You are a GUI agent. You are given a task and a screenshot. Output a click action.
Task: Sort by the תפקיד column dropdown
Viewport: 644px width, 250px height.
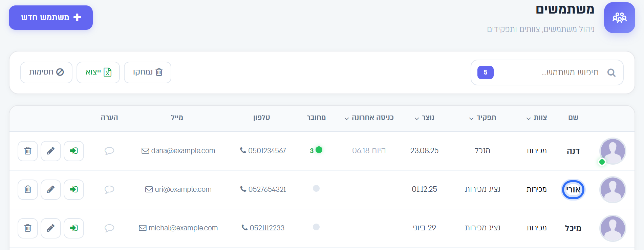click(482, 118)
